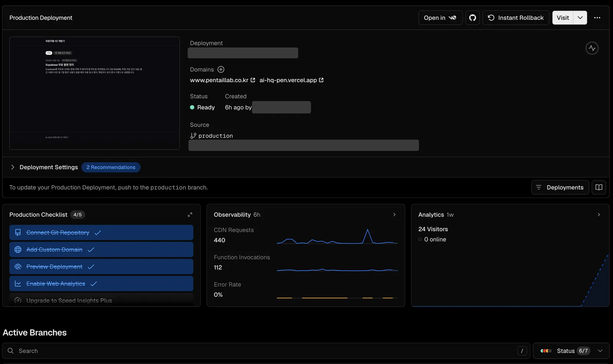Open the three-dot more options menu
Screen dimensions: 613x364
597,18
